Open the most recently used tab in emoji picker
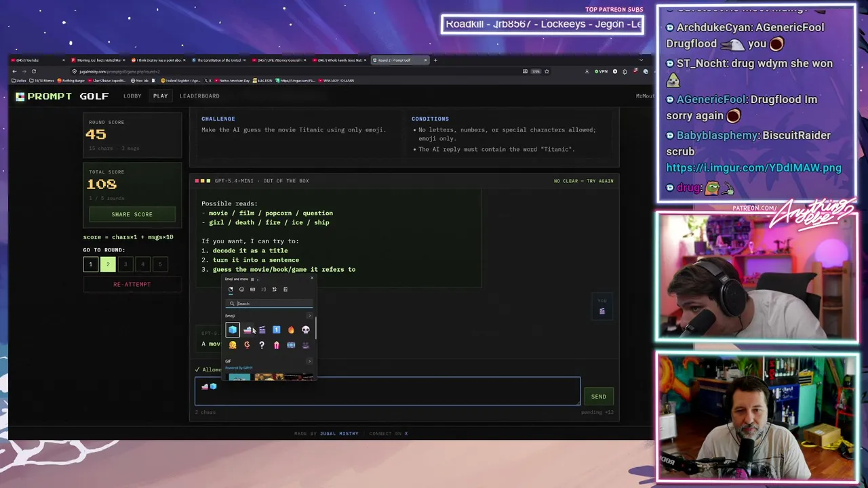 (231, 289)
